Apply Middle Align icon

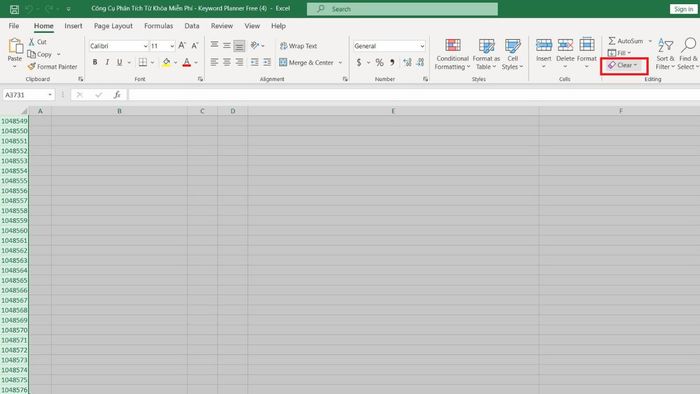pos(227,46)
